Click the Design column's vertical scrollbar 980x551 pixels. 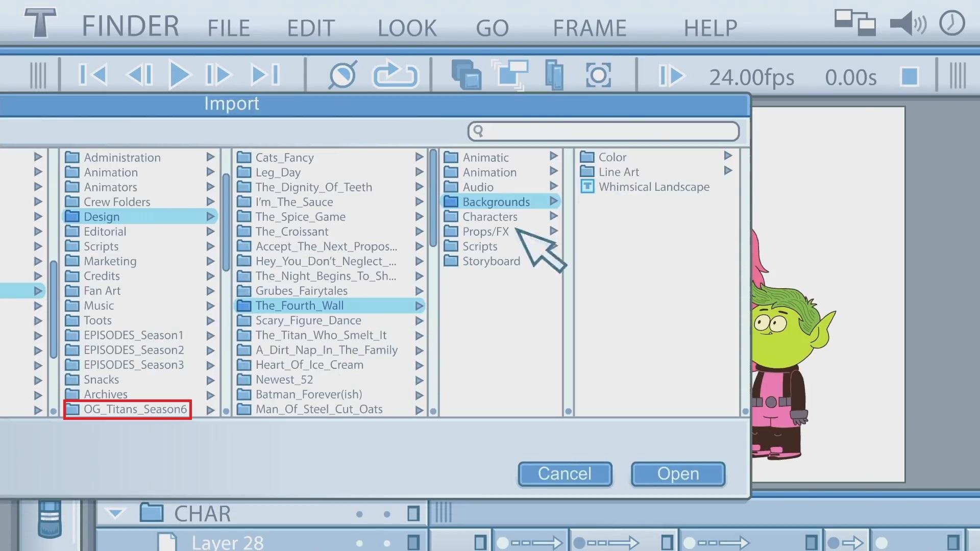[x=226, y=222]
